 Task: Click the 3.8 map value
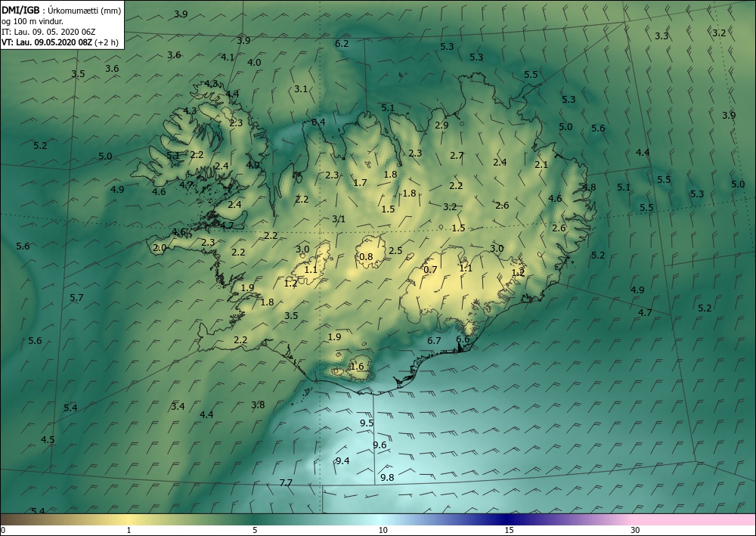click(258, 405)
